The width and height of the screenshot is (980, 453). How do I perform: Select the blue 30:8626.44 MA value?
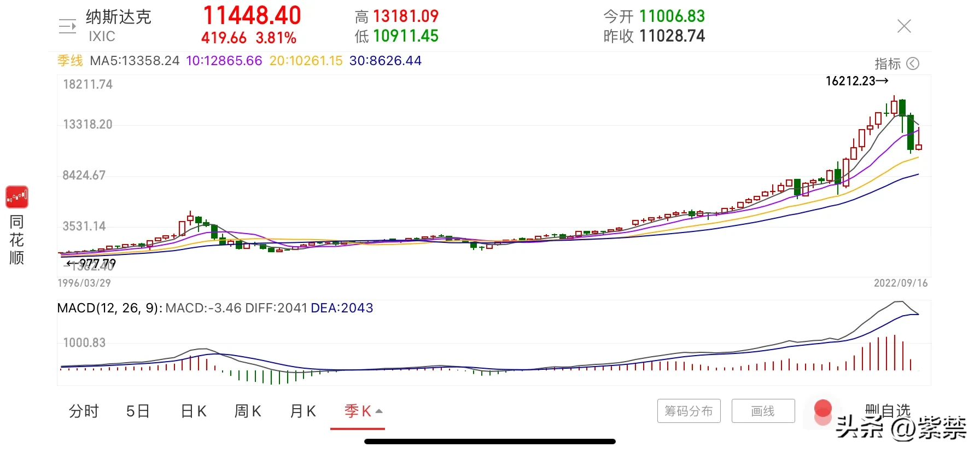386,61
